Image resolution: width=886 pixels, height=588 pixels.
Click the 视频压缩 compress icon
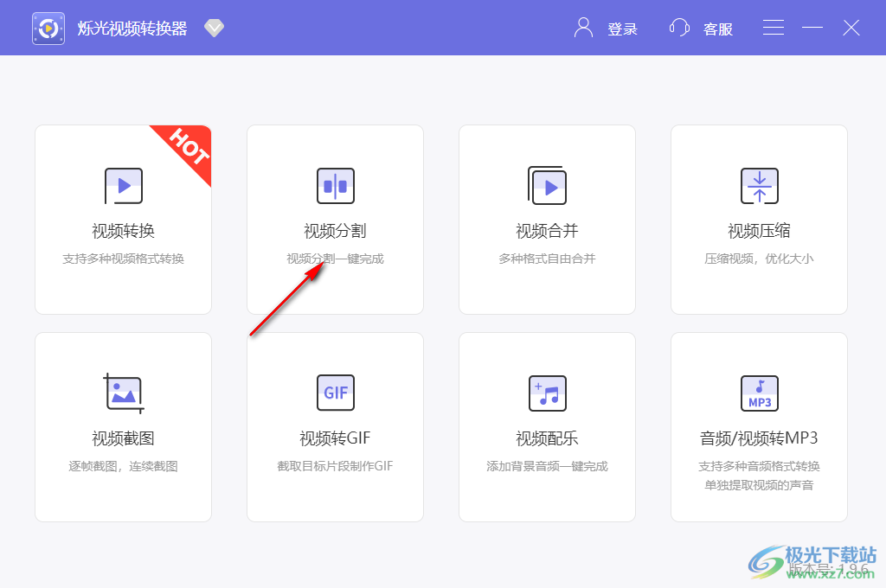click(x=760, y=186)
